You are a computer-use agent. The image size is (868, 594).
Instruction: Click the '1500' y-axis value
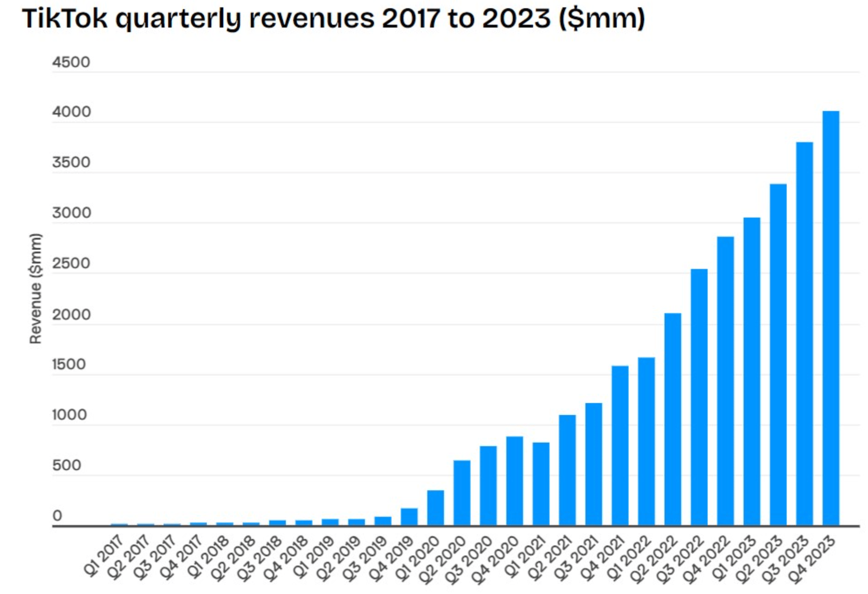(x=69, y=364)
